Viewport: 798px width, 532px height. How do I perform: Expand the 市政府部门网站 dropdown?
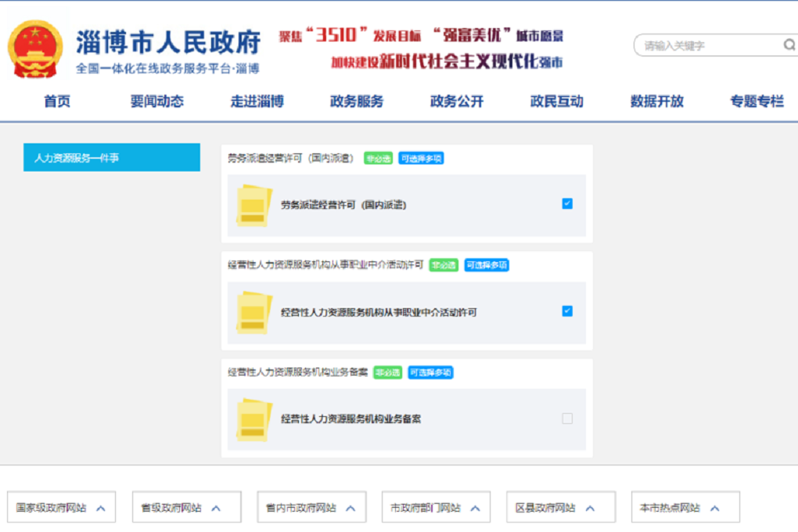tap(436, 508)
